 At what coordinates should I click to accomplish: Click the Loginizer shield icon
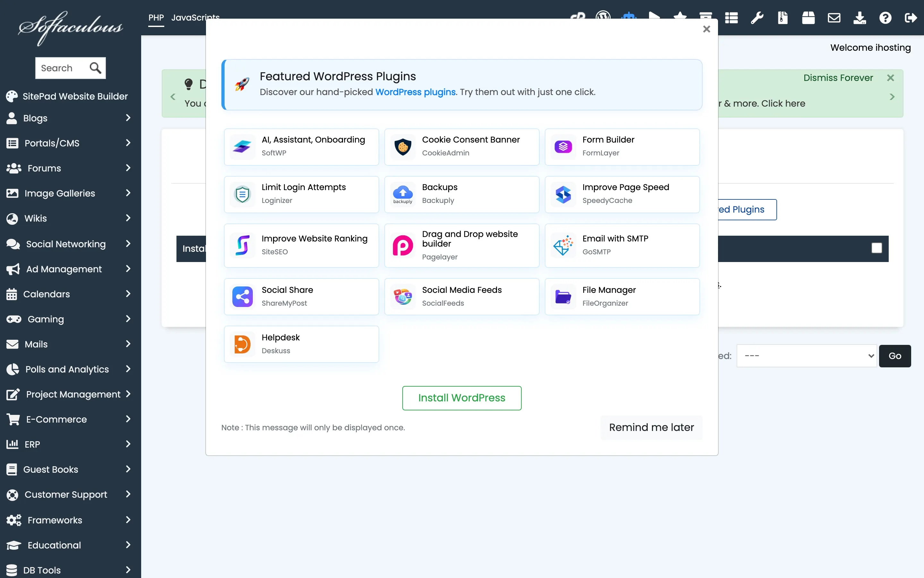(x=242, y=194)
